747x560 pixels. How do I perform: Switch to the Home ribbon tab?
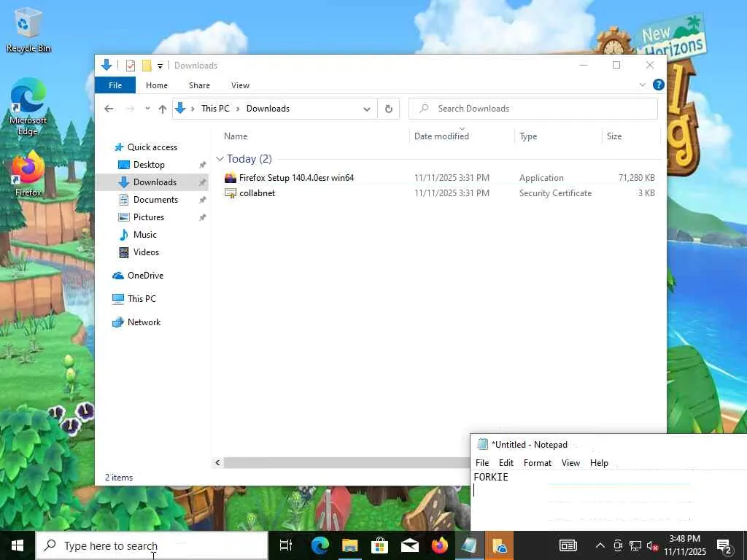click(157, 85)
